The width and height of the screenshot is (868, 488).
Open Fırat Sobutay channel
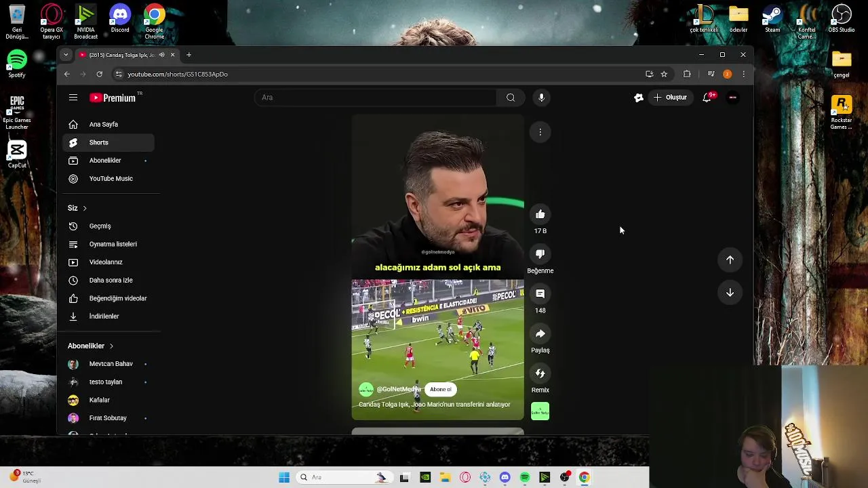pyautogui.click(x=108, y=418)
